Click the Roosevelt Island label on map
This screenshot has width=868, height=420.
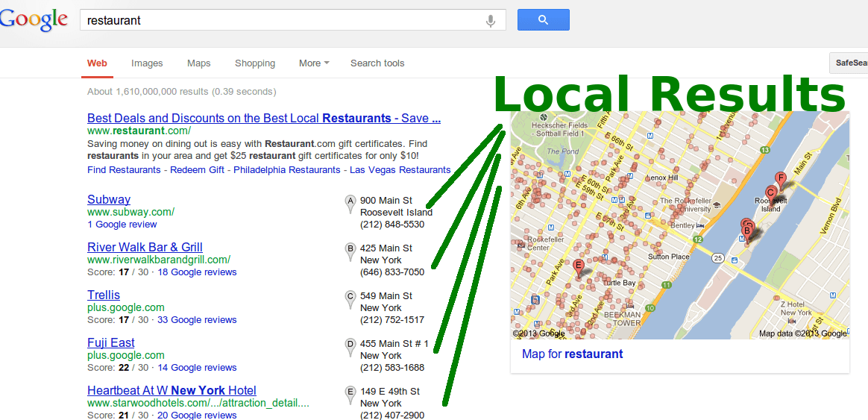pyautogui.click(x=771, y=204)
